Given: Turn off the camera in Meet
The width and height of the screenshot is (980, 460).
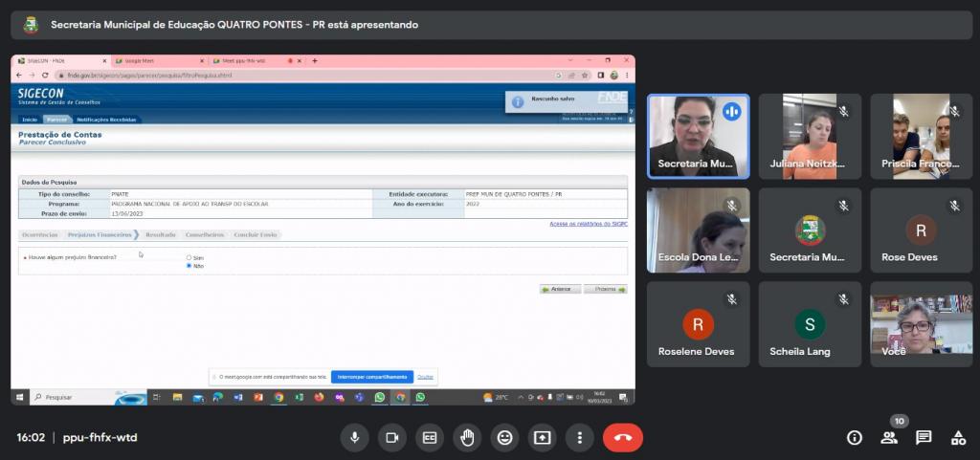Looking at the screenshot, I should pos(391,438).
